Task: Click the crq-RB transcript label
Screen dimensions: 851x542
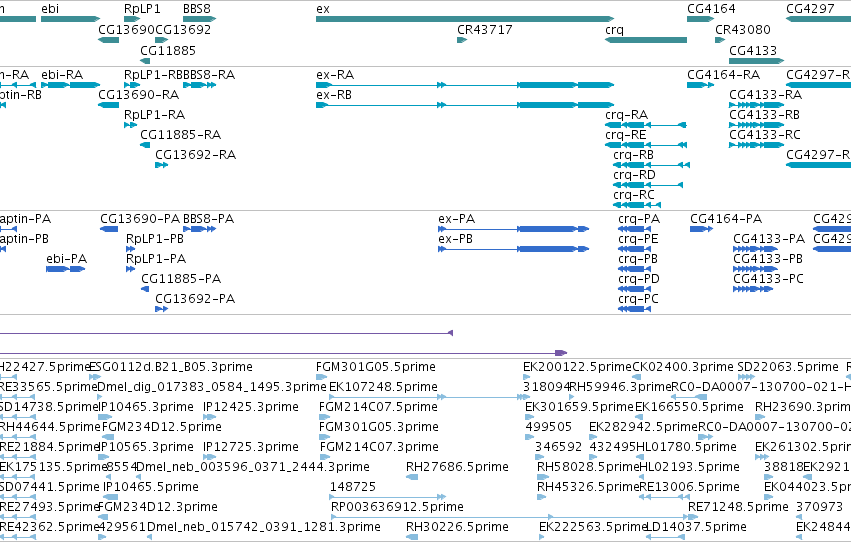Action: pos(633,155)
